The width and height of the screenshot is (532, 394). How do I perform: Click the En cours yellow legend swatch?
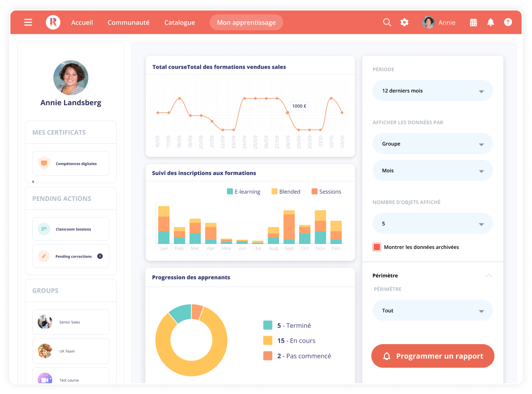268,340
